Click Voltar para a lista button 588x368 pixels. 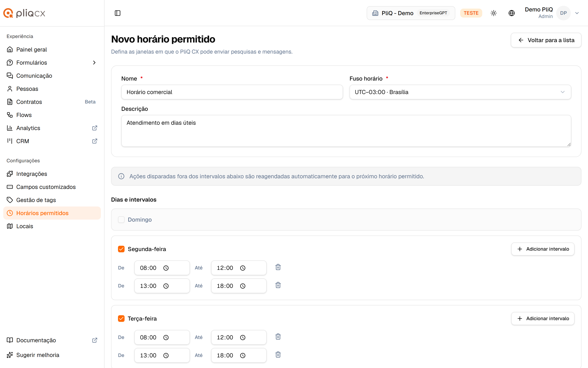pyautogui.click(x=546, y=40)
